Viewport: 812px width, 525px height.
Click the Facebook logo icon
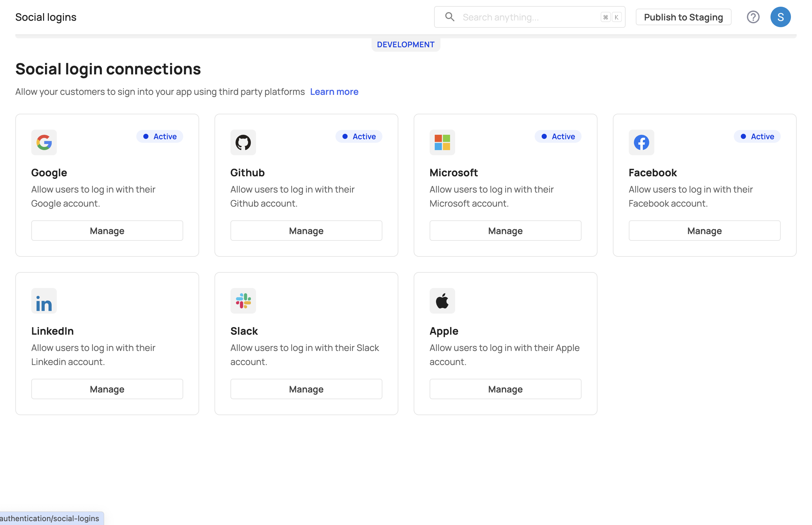641,142
